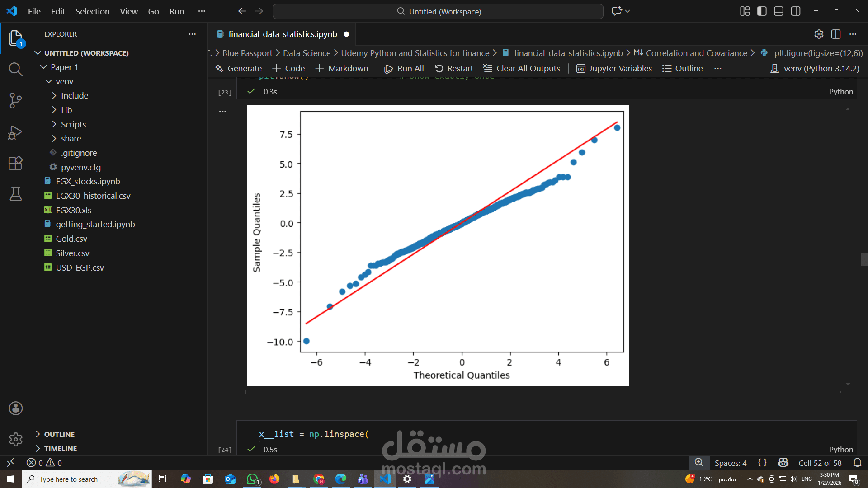Open the Search view in activity bar

point(15,69)
